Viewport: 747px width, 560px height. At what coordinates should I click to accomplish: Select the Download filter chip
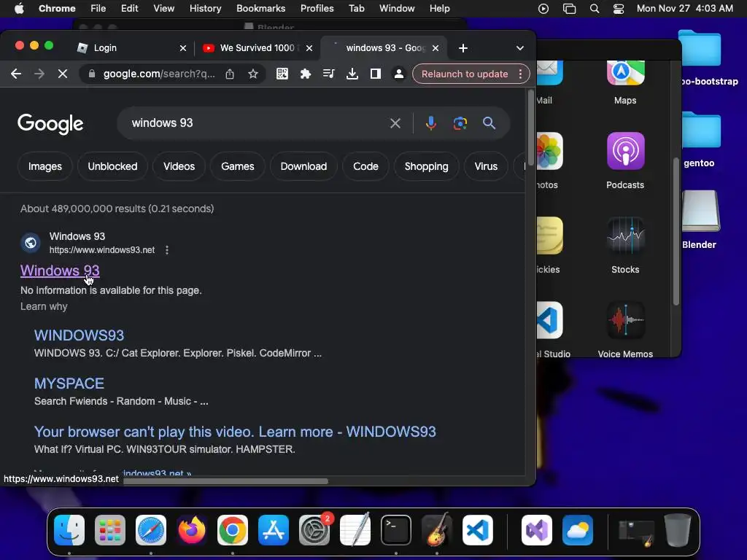tap(303, 166)
